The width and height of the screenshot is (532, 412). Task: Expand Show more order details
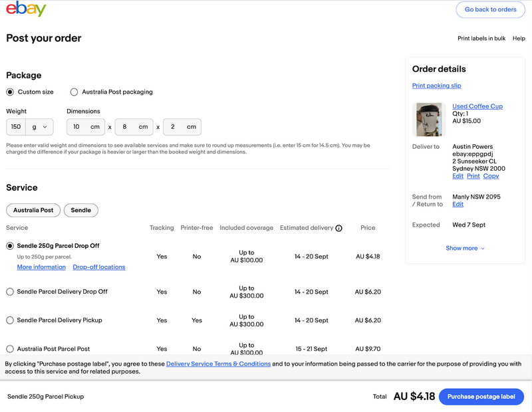[465, 249]
